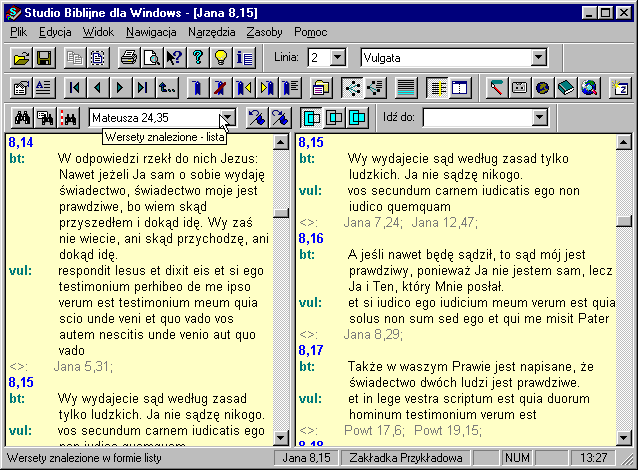638x470 pixels.
Task: Activate the context help arrow-question icon
Action: pyautogui.click(x=175, y=58)
